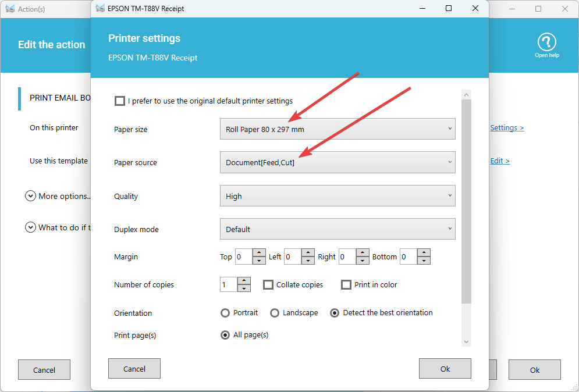Screen dimensions: 579x392
Task: Decrease the Top margin value
Action: [259, 261]
